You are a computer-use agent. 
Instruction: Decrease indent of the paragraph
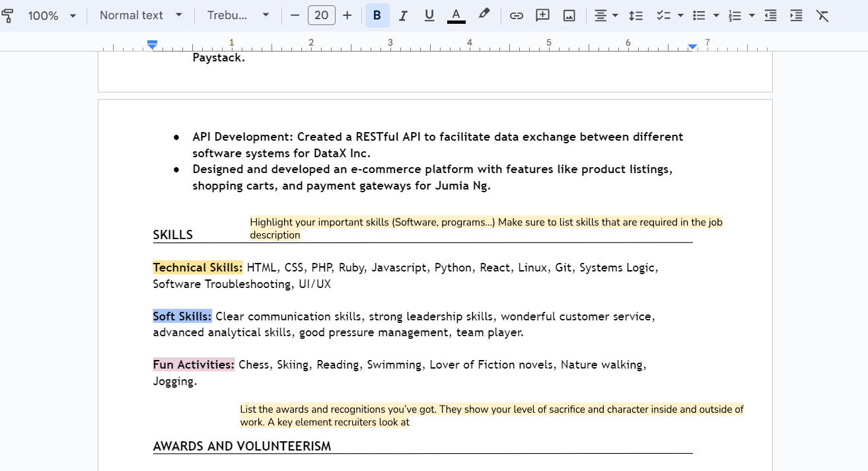click(770, 15)
